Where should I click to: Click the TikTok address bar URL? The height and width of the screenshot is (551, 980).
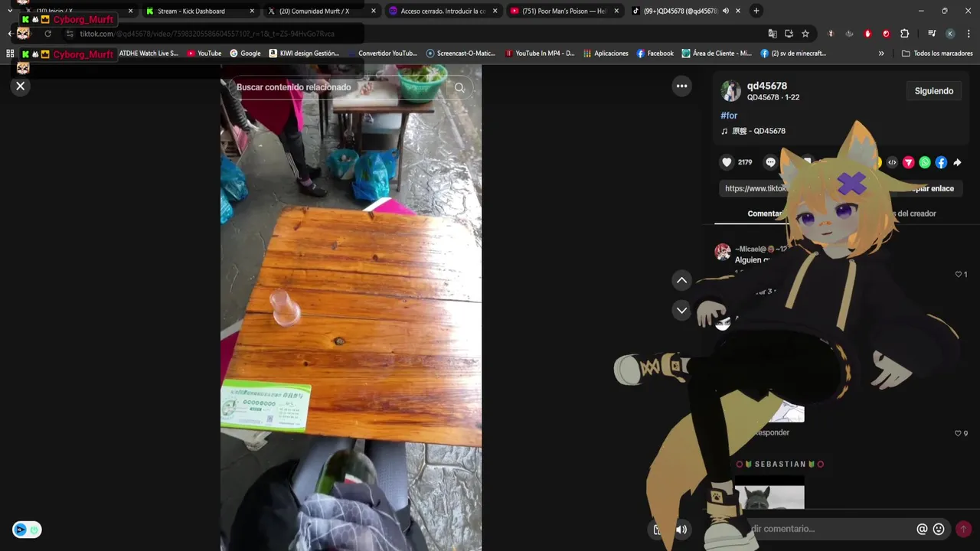coord(207,34)
